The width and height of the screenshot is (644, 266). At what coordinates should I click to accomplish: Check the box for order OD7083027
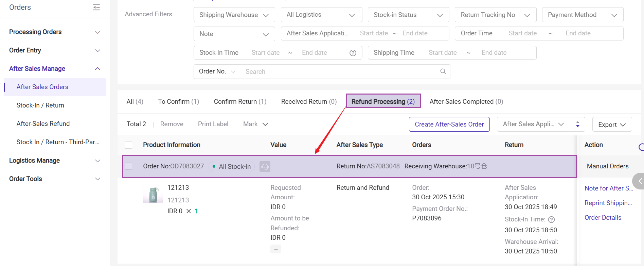click(128, 166)
